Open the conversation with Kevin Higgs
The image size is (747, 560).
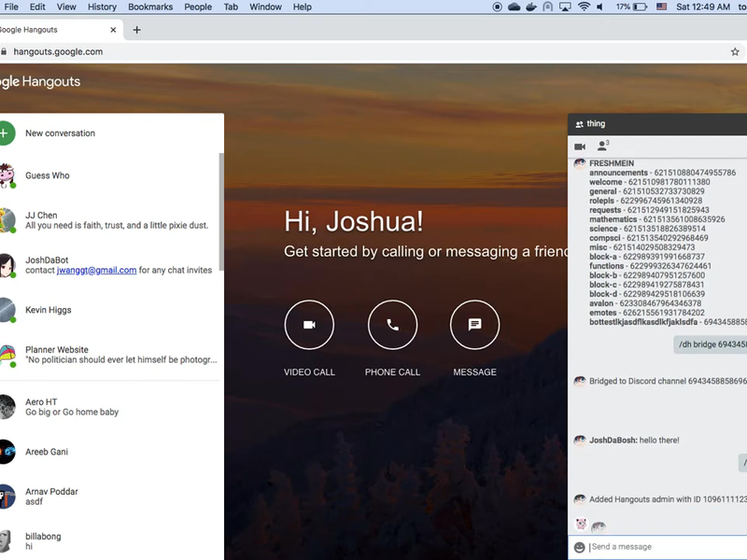click(109, 310)
